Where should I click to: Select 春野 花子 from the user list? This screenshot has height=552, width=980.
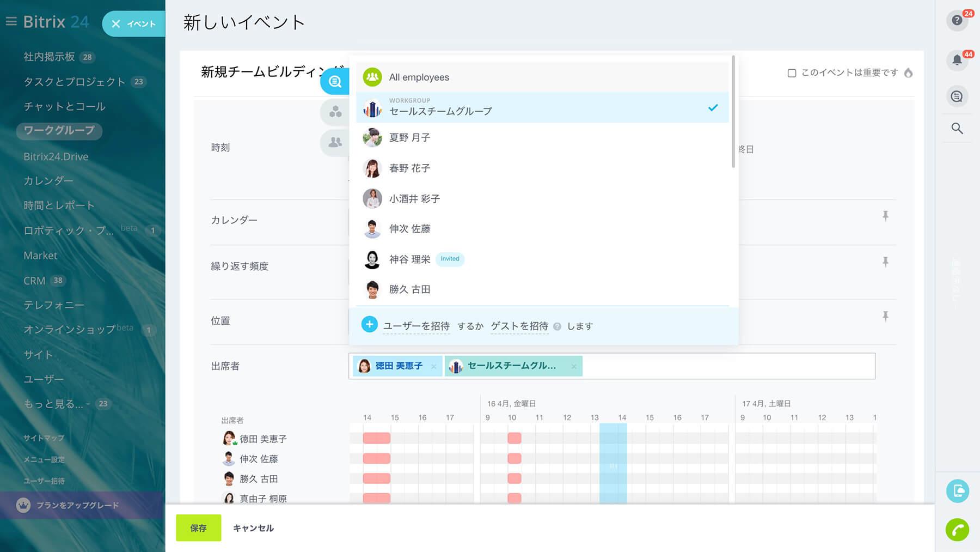pyautogui.click(x=542, y=168)
